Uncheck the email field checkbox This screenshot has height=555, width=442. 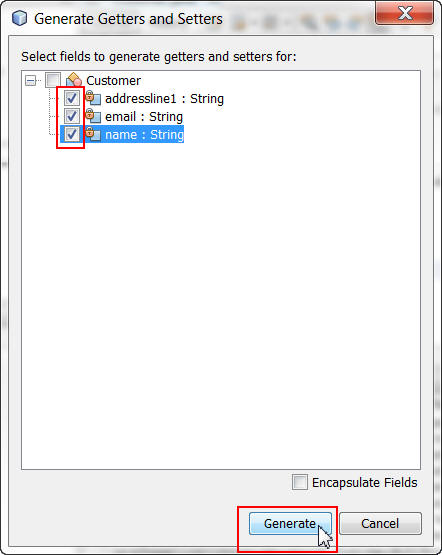click(72, 116)
